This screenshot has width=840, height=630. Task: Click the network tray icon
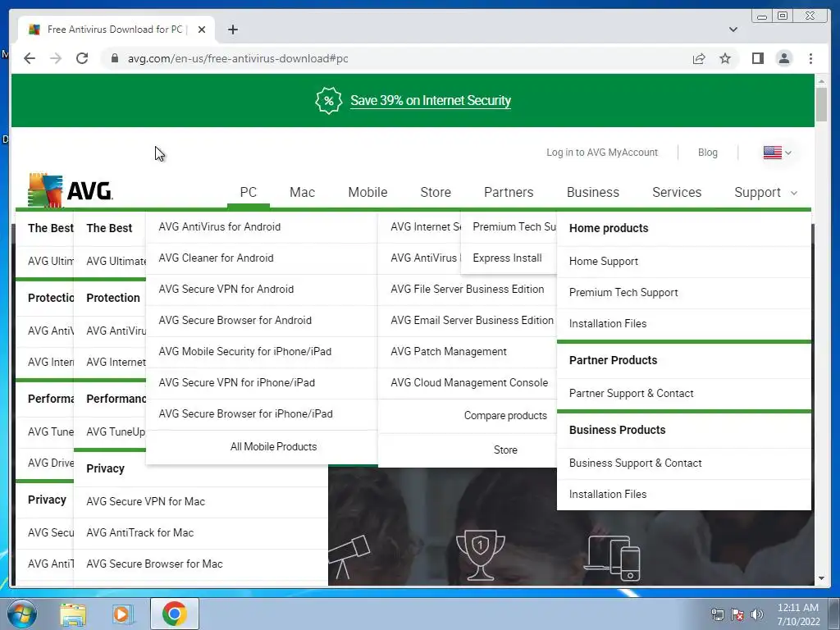point(717,614)
